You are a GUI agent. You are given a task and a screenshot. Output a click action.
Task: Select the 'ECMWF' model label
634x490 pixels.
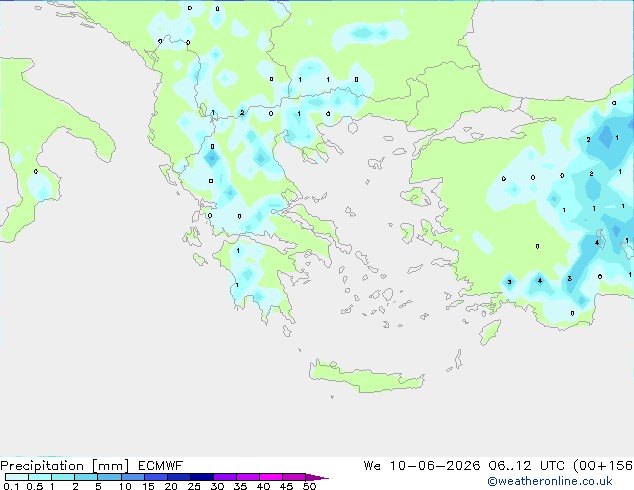[161, 466]
